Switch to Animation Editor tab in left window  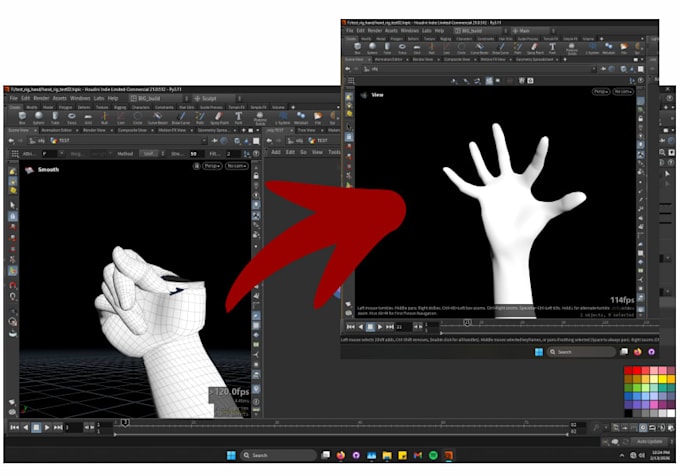[56, 130]
